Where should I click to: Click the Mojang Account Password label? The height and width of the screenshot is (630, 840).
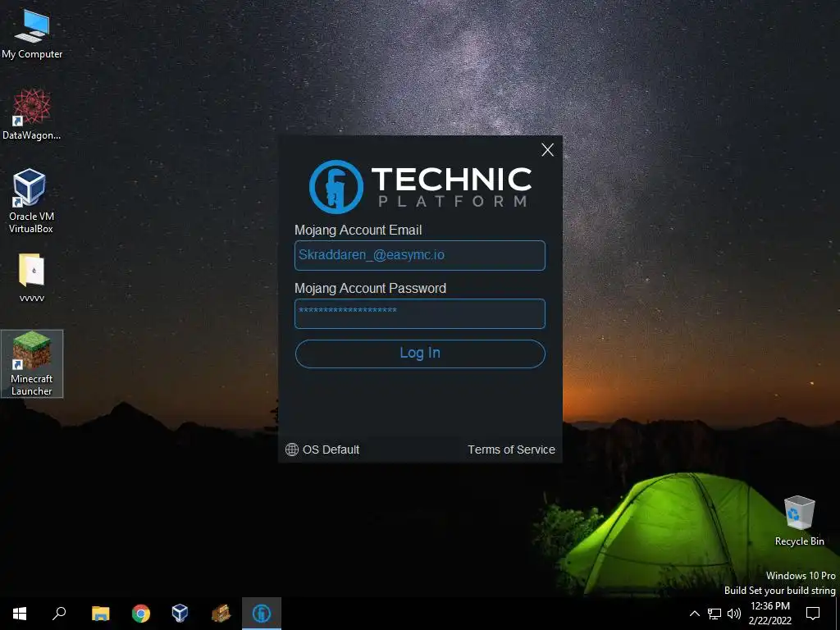point(370,288)
